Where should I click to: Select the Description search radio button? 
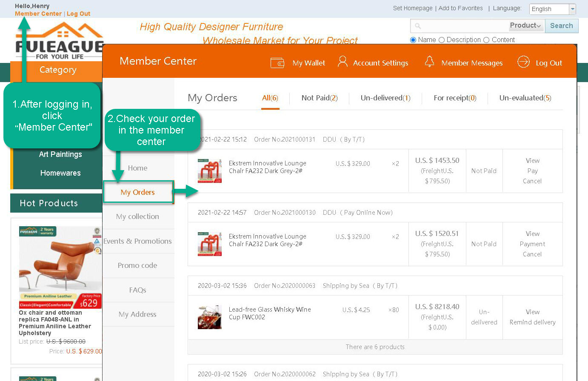point(442,40)
